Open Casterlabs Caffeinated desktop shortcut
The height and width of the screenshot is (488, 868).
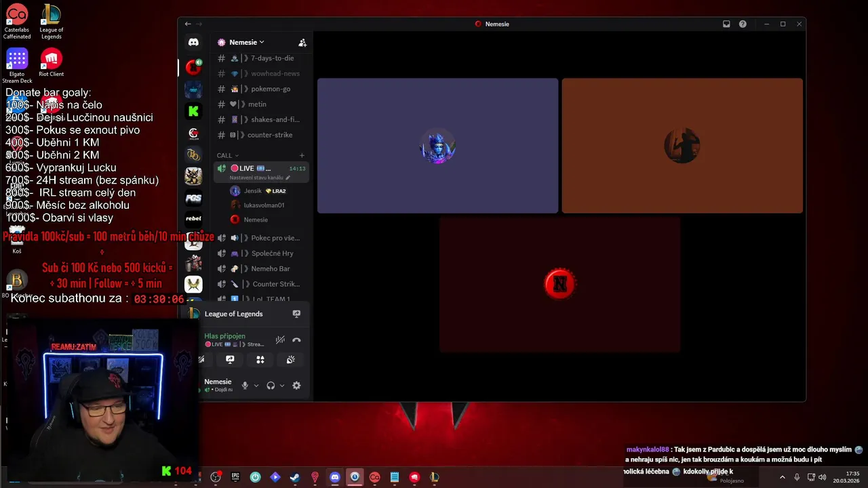17,22
